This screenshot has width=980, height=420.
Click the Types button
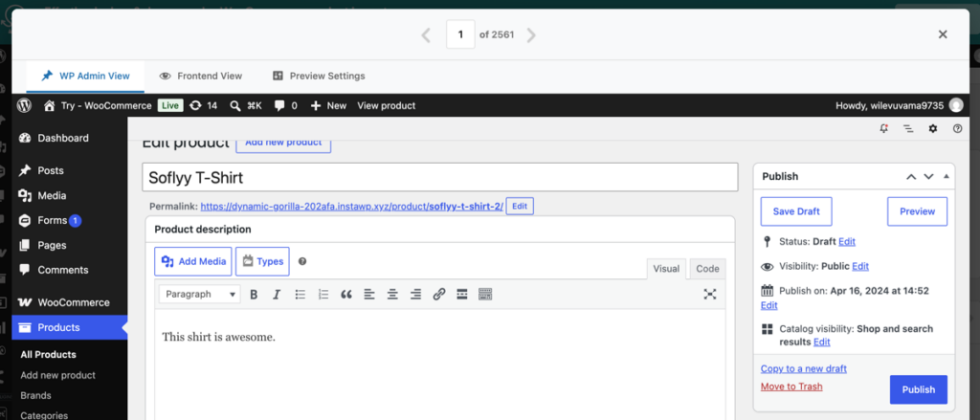(262, 261)
